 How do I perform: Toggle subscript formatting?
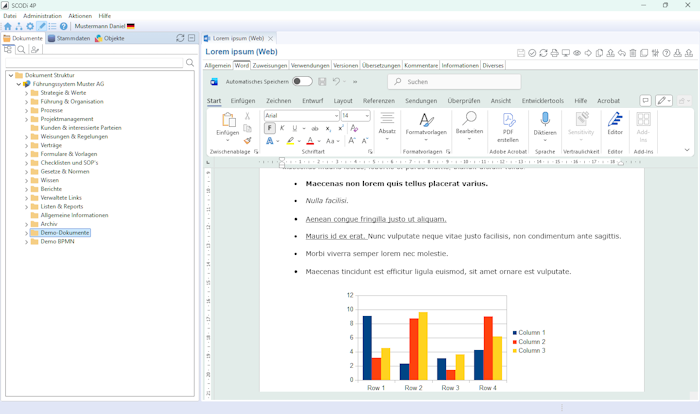pyautogui.click(x=328, y=128)
